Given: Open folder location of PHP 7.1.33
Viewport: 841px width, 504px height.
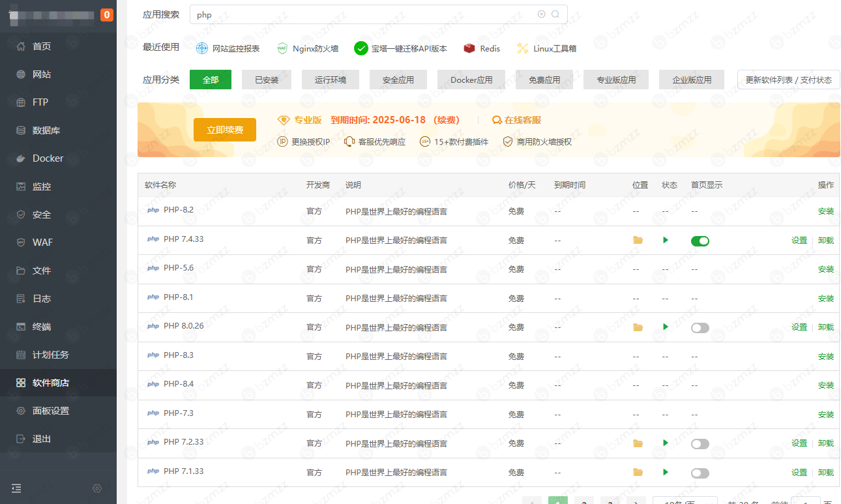Looking at the screenshot, I should [x=638, y=472].
